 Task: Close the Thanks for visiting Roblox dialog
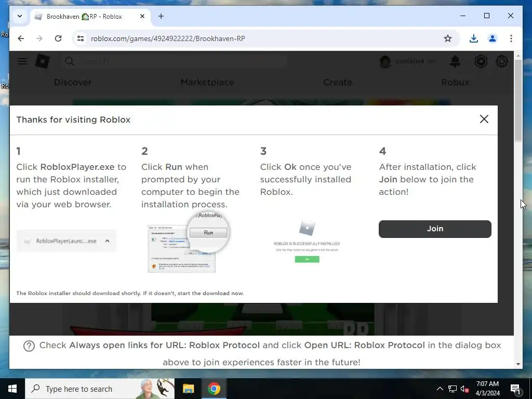pos(484,119)
